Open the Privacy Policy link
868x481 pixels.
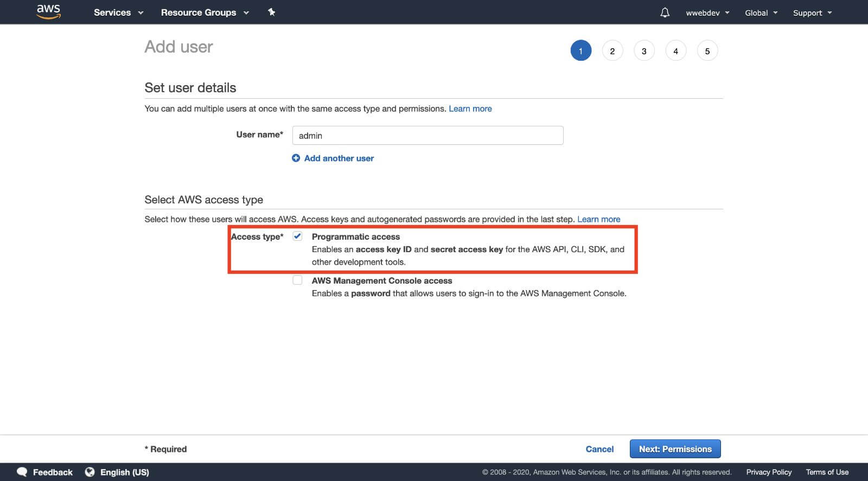[769, 472]
